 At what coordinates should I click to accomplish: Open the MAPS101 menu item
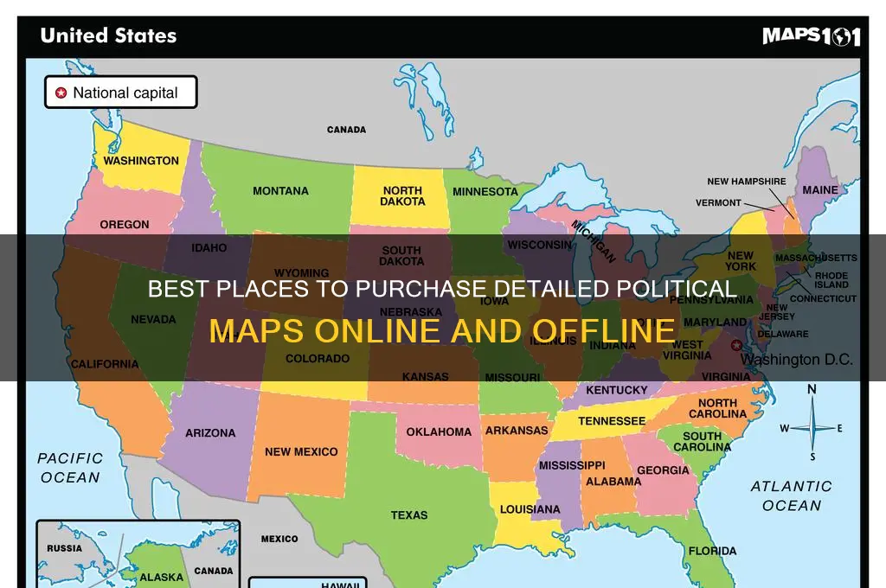tap(809, 36)
